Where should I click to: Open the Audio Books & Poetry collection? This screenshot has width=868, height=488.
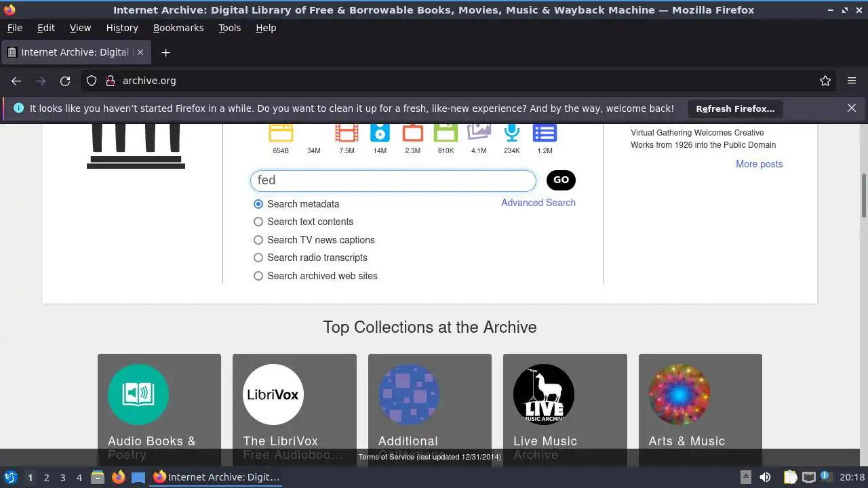[x=159, y=409]
